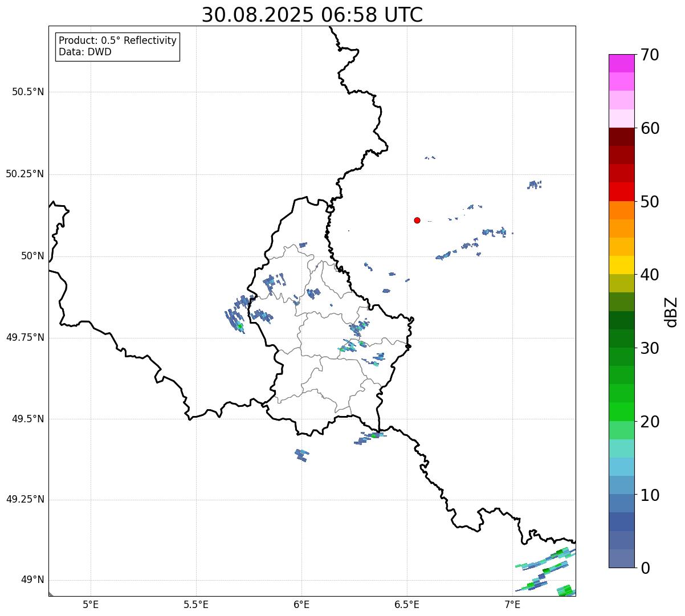This screenshot has height=616, width=685.
Task: Click the radar echo near 7.1°E 50.2°N
Action: coord(535,184)
